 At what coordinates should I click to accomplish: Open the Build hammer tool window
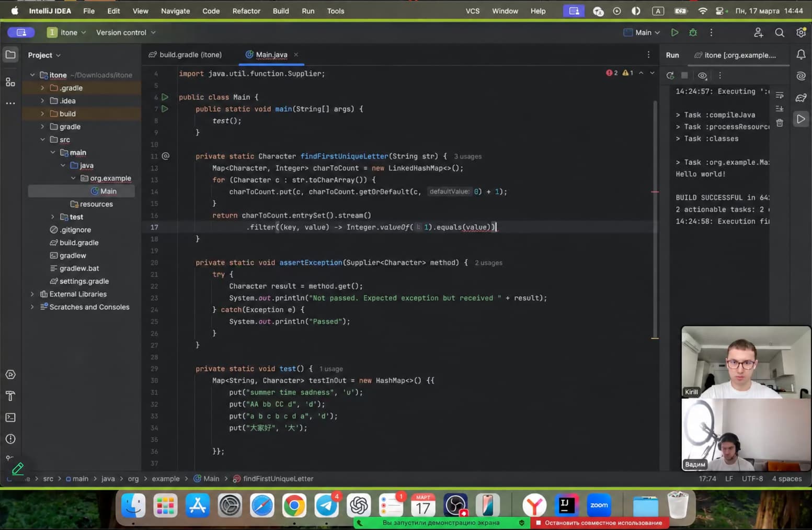point(10,396)
